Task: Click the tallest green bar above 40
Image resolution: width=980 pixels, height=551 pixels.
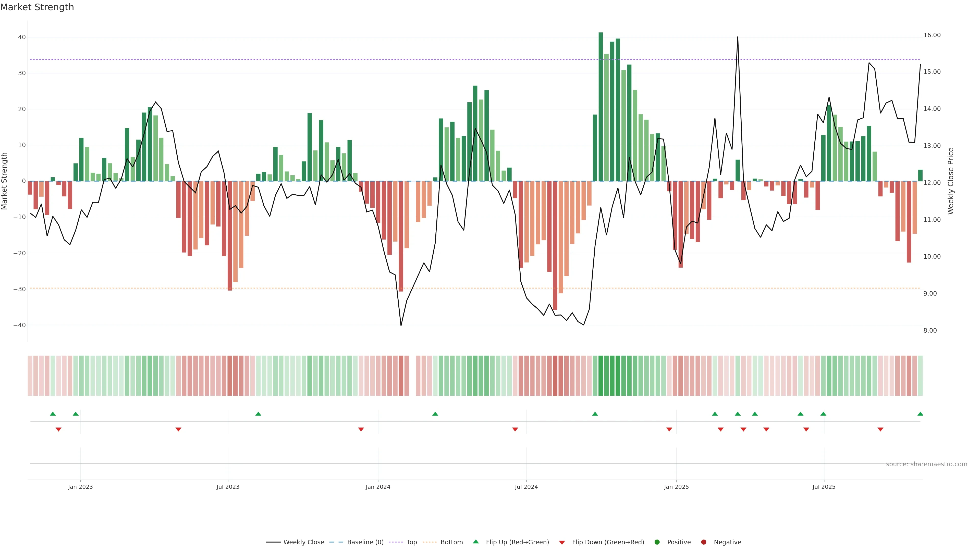Action: (601, 106)
